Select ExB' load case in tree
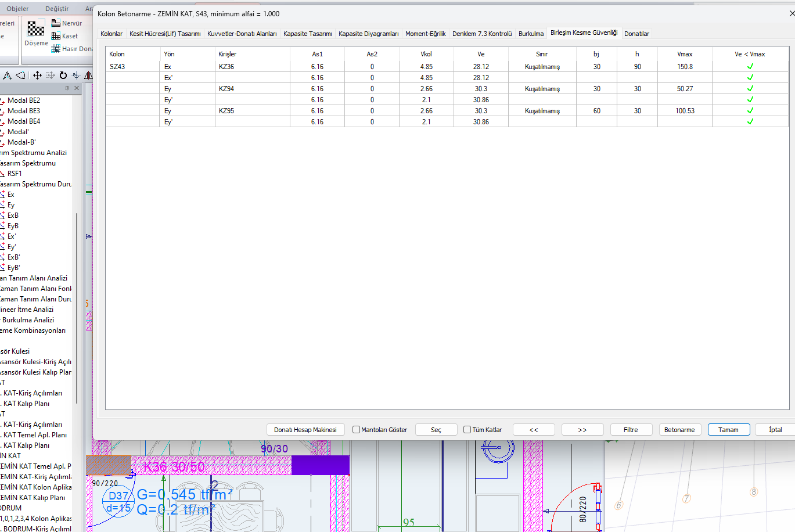This screenshot has width=795, height=532. click(13, 257)
